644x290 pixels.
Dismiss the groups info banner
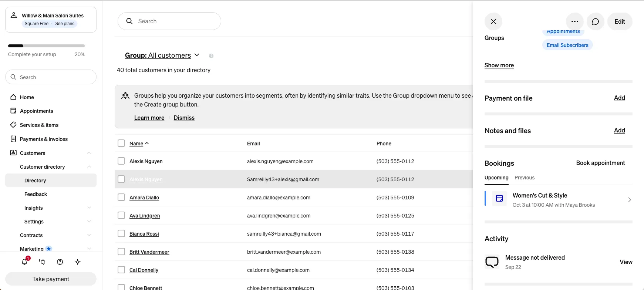point(184,118)
